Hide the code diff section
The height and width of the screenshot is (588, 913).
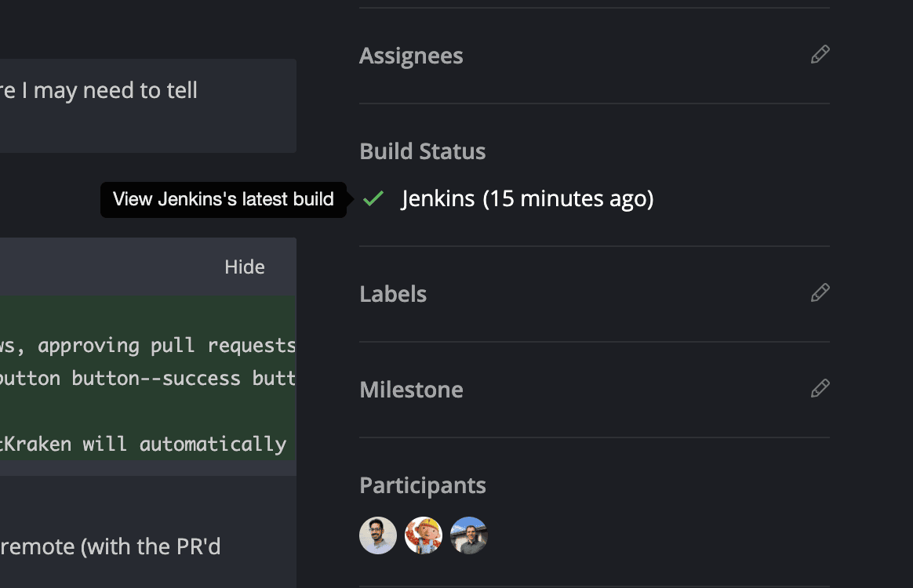click(244, 267)
